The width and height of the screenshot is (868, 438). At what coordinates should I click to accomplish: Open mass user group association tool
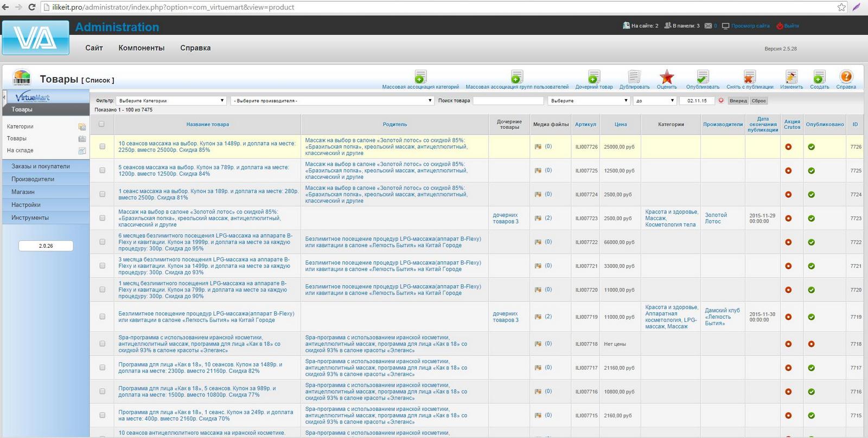[x=517, y=76]
